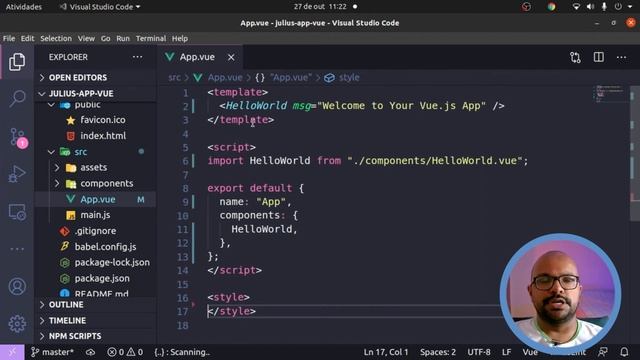Open .gitignore file in the explorer
The width and height of the screenshot is (640, 360).
point(96,231)
